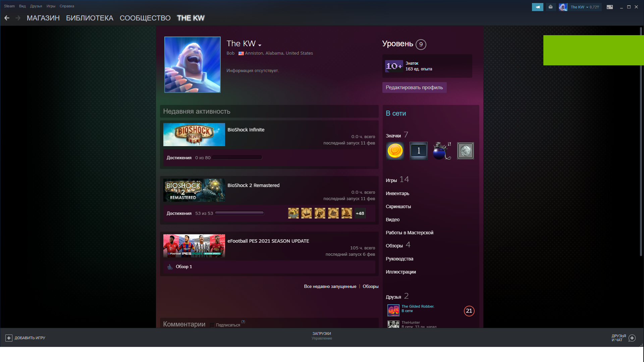Click the BioShock Infinite achievements progress bar
This screenshot has height=362, width=644.
point(237,157)
